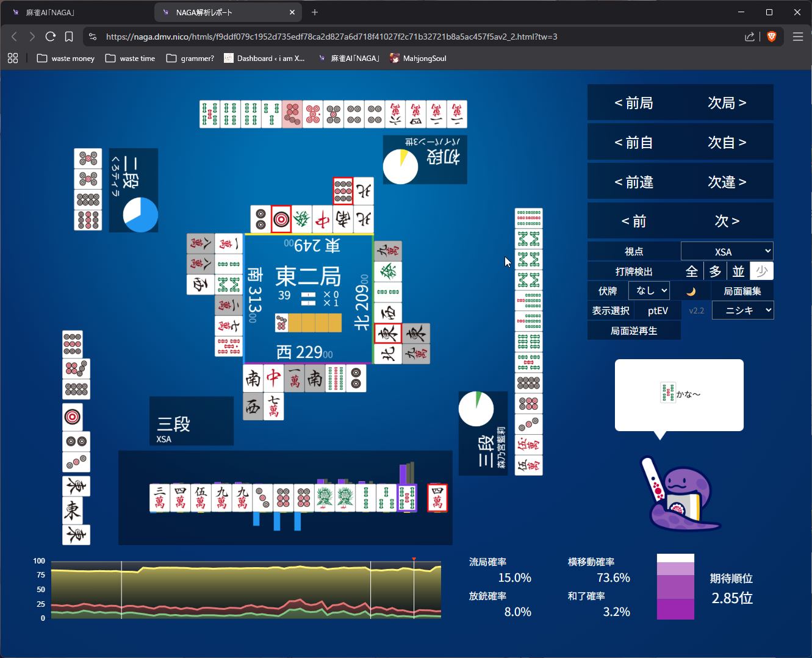Open the browser hamburger menu
The image size is (812, 658).
[x=797, y=37]
